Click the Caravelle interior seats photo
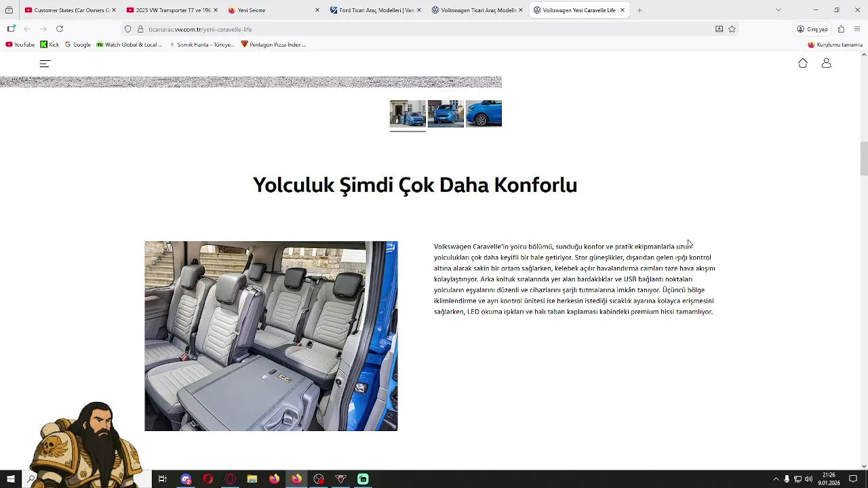This screenshot has height=488, width=868. 271,336
